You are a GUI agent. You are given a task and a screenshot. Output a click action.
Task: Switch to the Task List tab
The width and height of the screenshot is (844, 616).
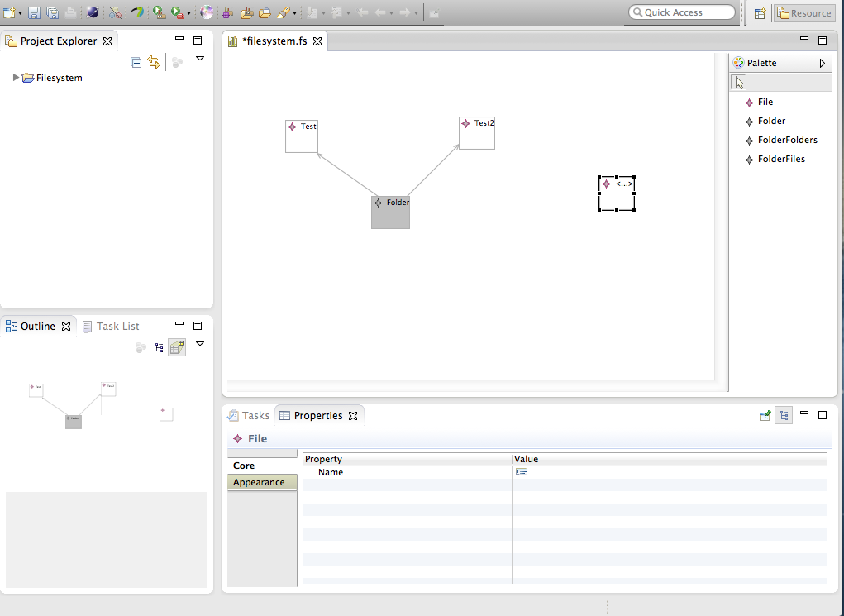111,327
